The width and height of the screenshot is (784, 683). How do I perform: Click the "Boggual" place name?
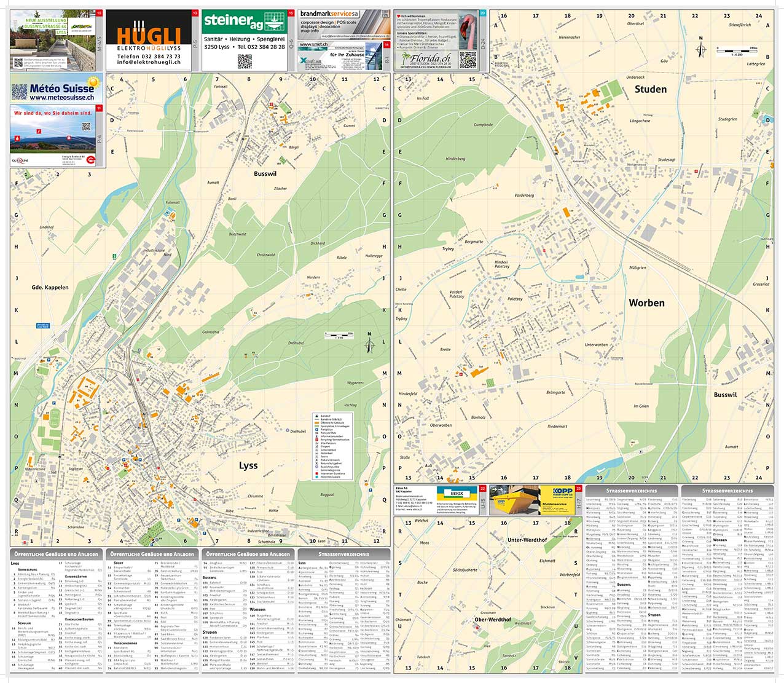pos(327,494)
